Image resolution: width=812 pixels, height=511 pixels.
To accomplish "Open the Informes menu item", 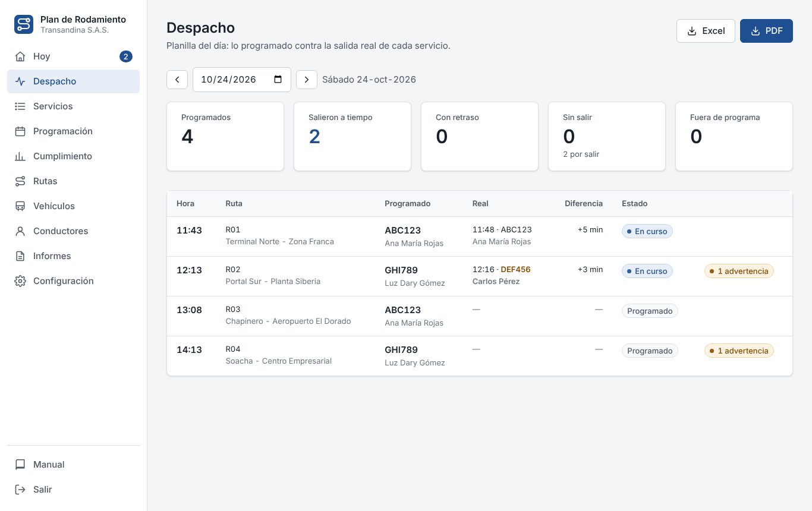I will tap(73, 256).
